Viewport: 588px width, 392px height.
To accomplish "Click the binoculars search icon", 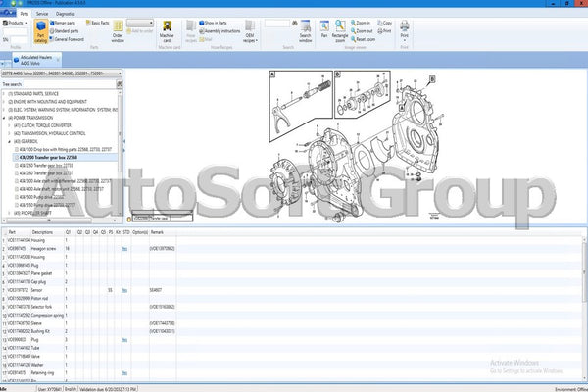I will [x=295, y=24].
